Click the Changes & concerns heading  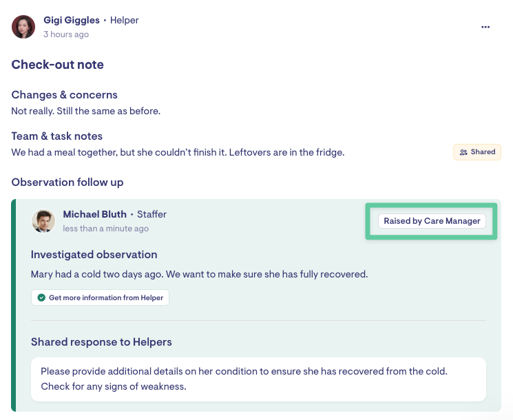64,95
